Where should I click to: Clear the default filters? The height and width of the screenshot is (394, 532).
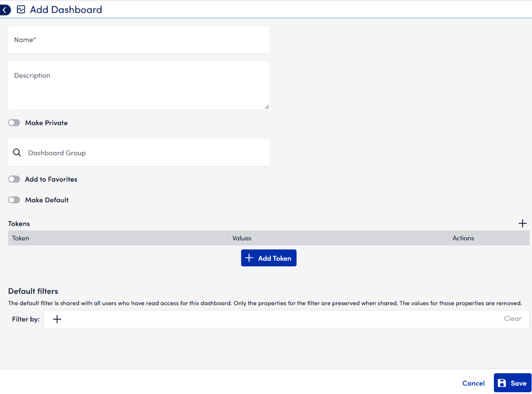pyautogui.click(x=512, y=319)
